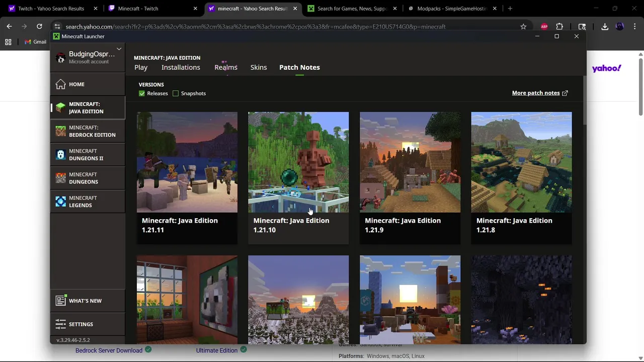The width and height of the screenshot is (644, 362).
Task: Open Chrome side panel icon
Action: click(x=582, y=27)
